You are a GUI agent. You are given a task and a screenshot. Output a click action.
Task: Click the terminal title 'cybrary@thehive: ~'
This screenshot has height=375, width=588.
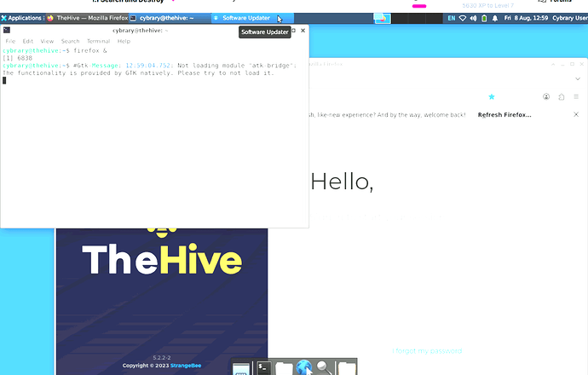[x=140, y=31]
